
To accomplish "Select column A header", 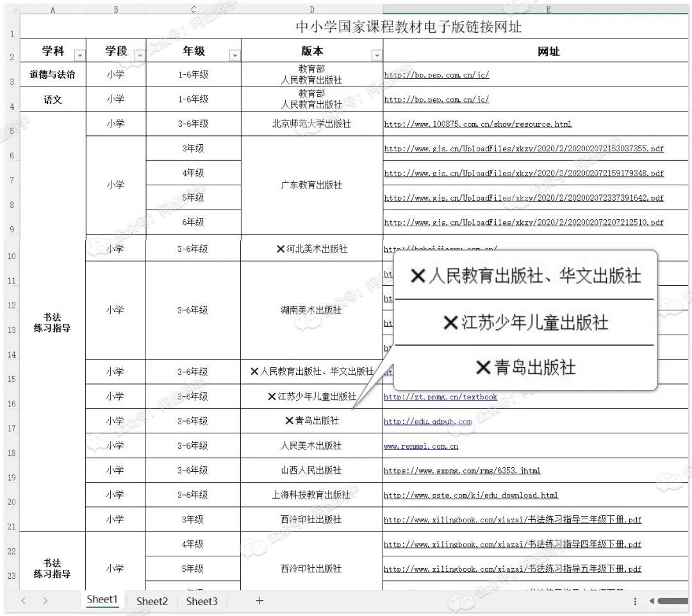I will (53, 10).
